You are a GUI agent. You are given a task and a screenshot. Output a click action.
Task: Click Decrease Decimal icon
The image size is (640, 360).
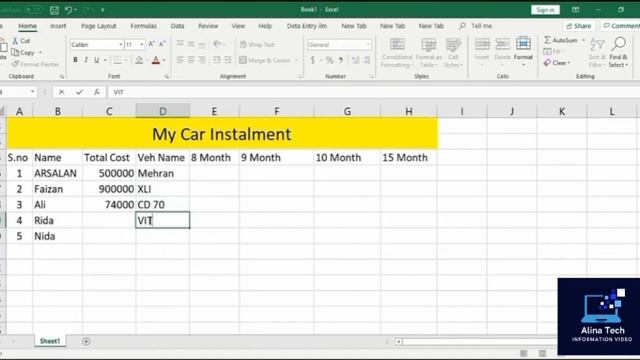click(x=367, y=60)
